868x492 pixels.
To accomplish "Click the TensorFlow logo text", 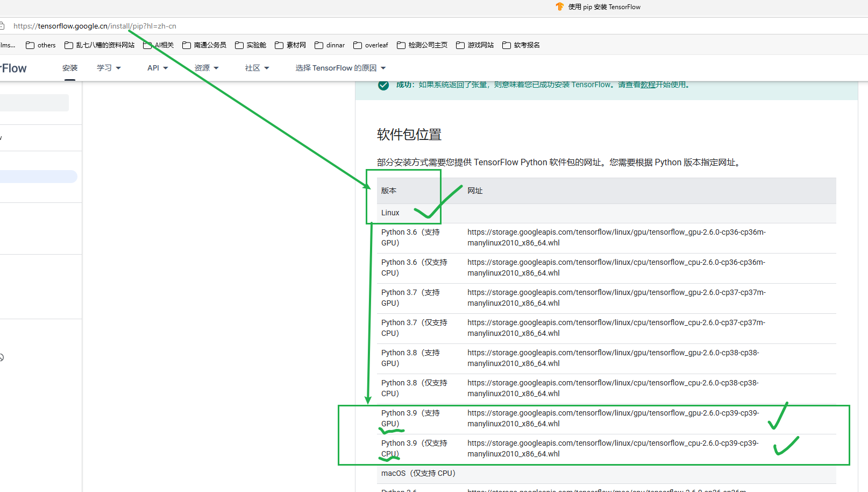I will pyautogui.click(x=13, y=68).
